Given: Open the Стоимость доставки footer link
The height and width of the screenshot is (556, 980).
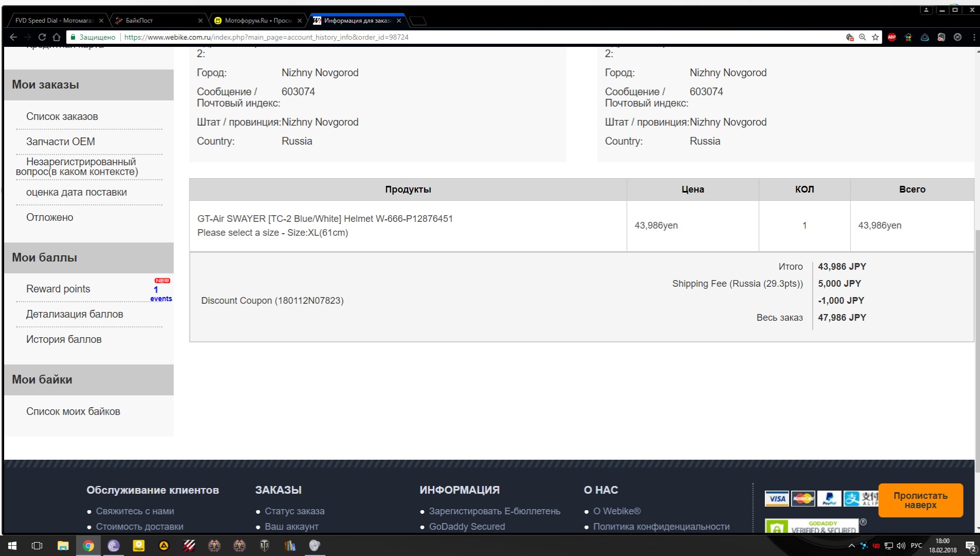Looking at the screenshot, I should click(139, 527).
